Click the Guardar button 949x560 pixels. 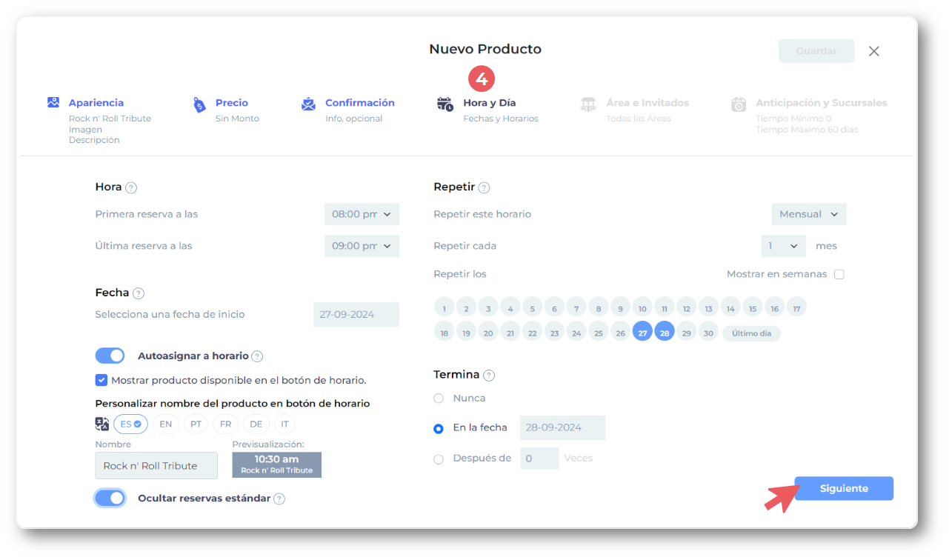tap(816, 51)
